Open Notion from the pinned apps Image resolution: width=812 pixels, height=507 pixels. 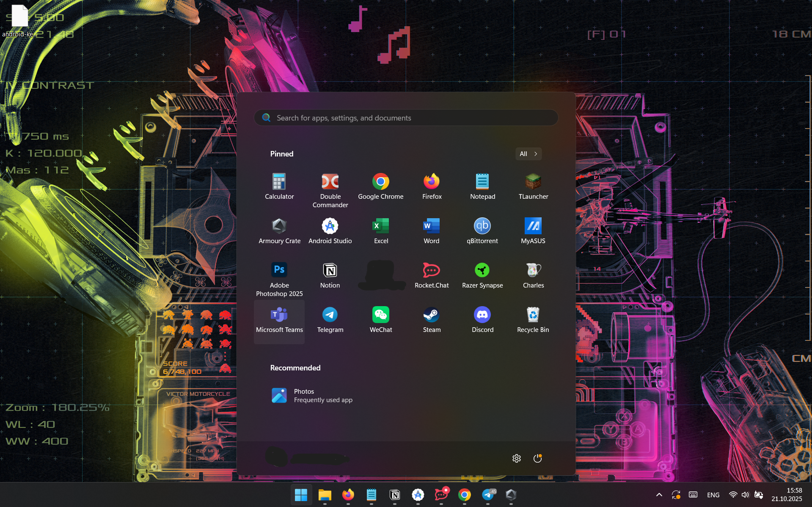click(x=330, y=275)
